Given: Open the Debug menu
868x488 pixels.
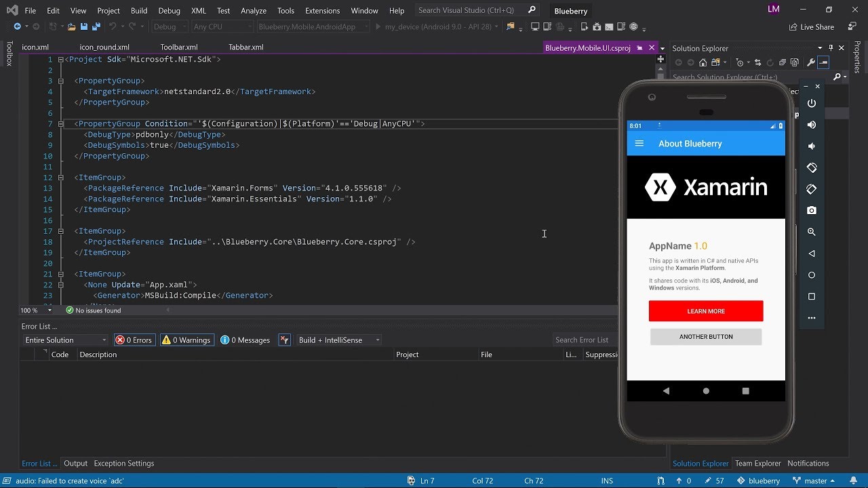Looking at the screenshot, I should [x=168, y=10].
